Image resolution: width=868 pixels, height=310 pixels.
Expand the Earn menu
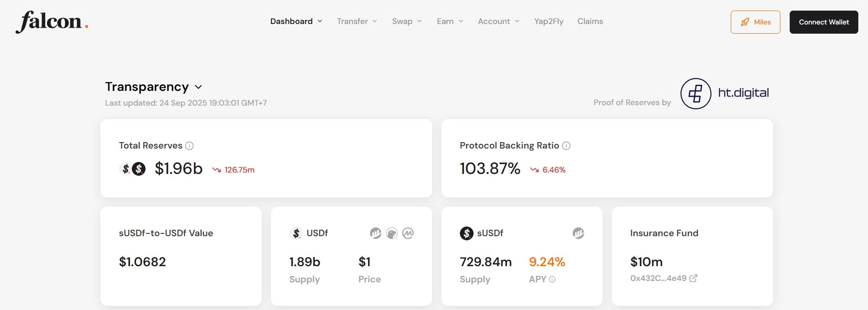pos(450,21)
